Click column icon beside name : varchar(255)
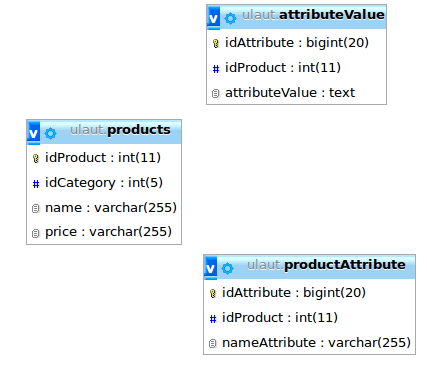Viewport: 427px width, 369px height. pyautogui.click(x=36, y=209)
